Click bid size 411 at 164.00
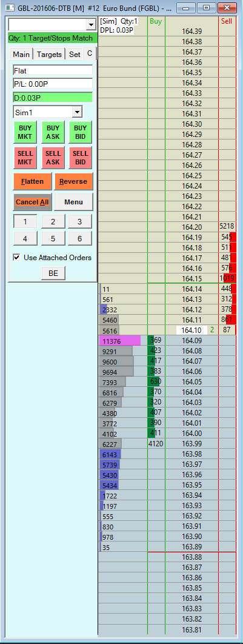 [x=156, y=434]
